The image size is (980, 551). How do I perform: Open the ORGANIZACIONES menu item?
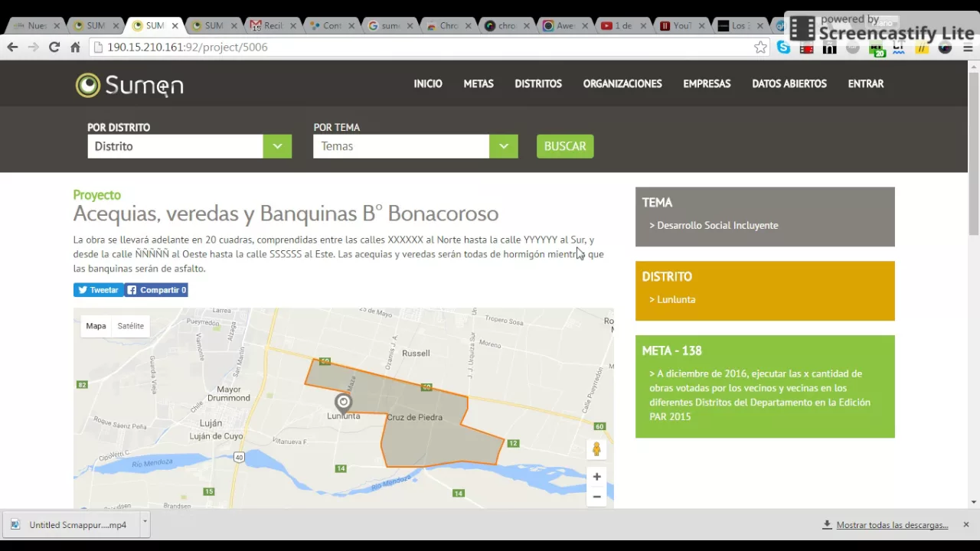pos(622,84)
